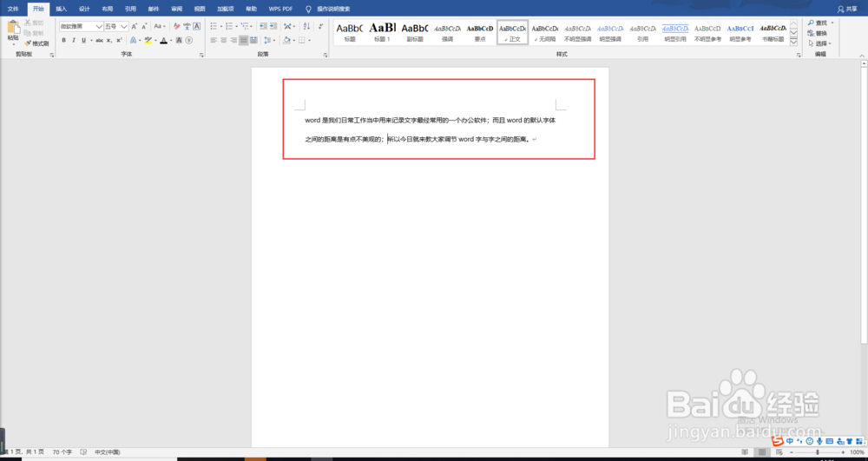Increase paragraph indent
Viewport: 868px width, 461px height.
click(x=273, y=26)
